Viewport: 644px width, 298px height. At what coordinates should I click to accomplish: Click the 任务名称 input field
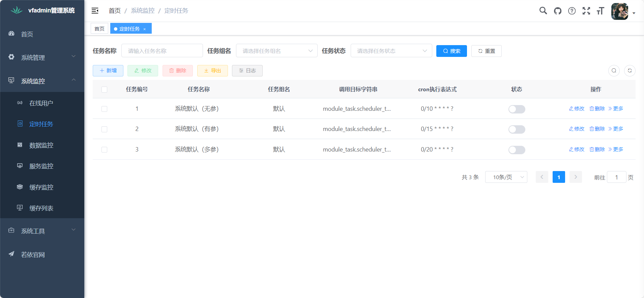click(x=162, y=51)
